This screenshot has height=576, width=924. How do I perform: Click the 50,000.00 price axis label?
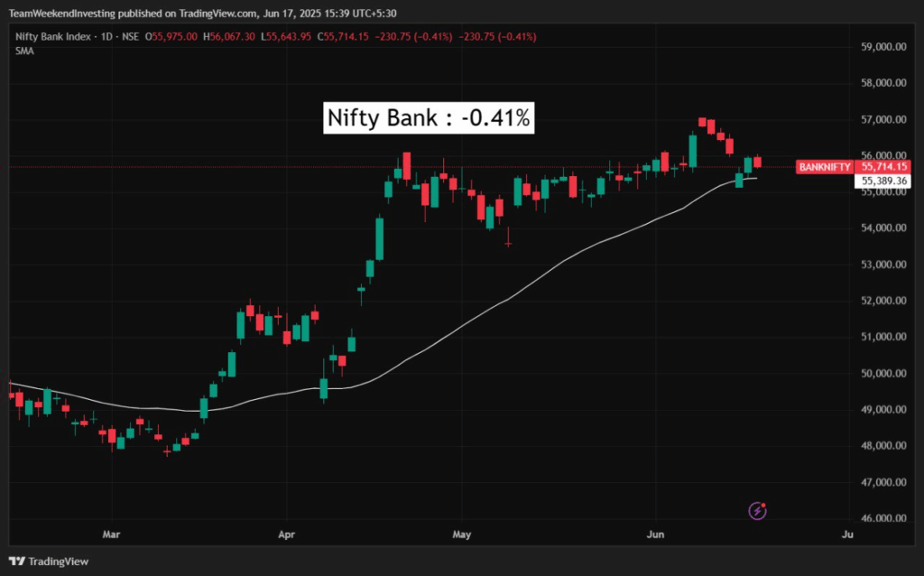pyautogui.click(x=883, y=373)
